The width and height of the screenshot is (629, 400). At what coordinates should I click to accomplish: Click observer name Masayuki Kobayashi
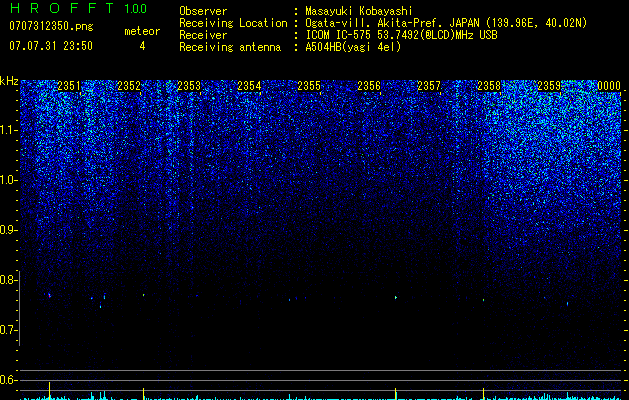[x=358, y=11]
